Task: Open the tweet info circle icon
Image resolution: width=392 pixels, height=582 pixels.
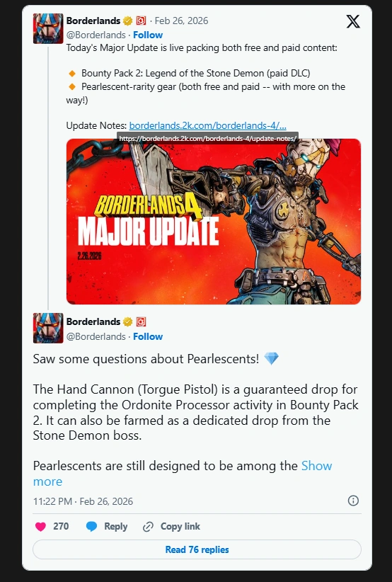Action: coord(353,501)
